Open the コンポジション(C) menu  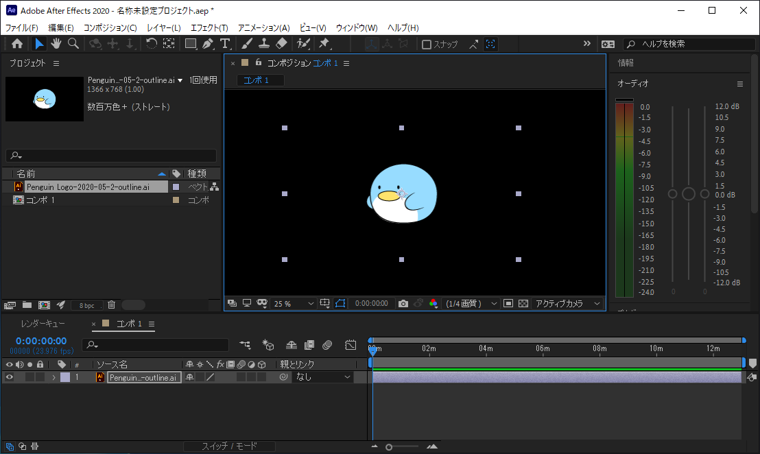[110, 28]
